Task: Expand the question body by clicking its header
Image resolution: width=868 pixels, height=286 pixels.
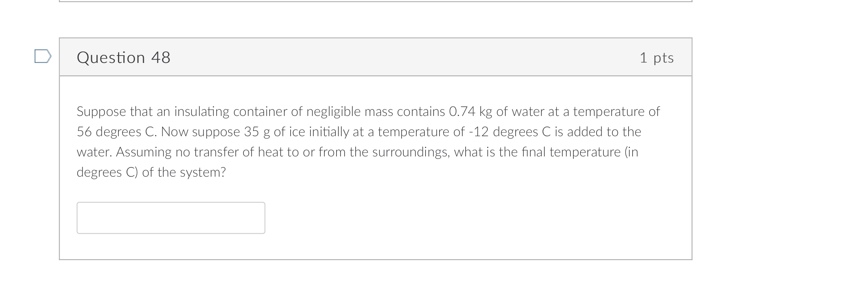Action: coord(375,58)
